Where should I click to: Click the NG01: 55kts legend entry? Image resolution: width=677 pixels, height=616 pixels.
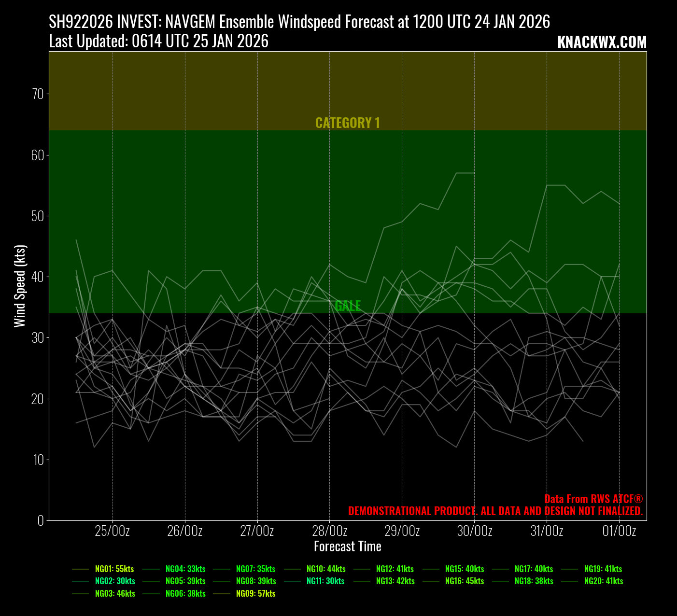point(114,569)
